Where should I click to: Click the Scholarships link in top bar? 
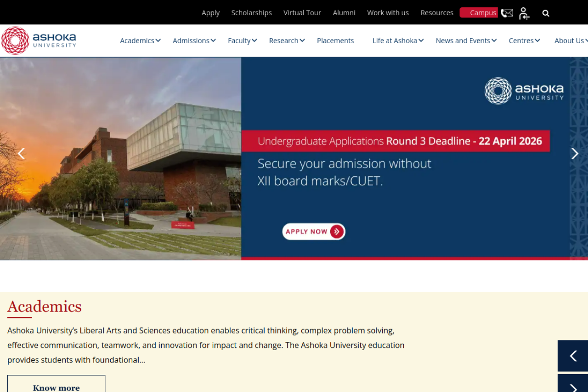click(251, 13)
